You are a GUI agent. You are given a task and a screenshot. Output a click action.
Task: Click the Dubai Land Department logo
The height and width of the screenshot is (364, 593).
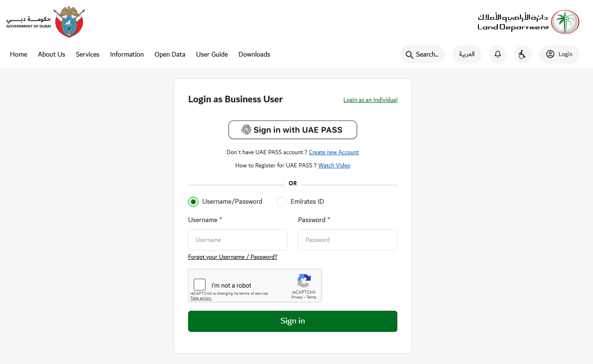528,22
